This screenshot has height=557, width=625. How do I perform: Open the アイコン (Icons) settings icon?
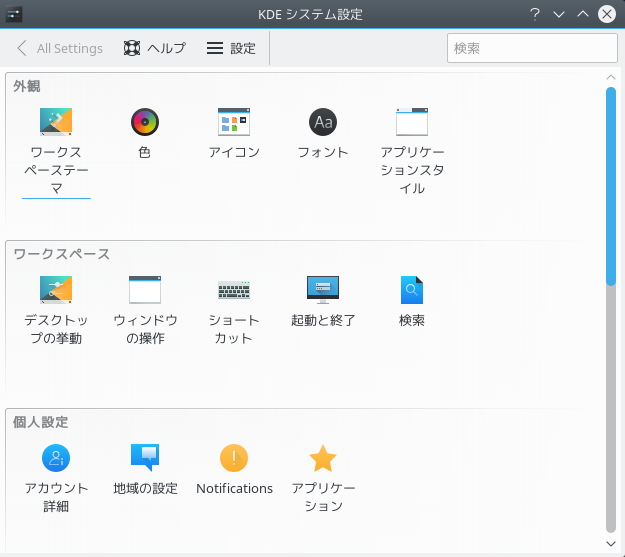(x=234, y=122)
